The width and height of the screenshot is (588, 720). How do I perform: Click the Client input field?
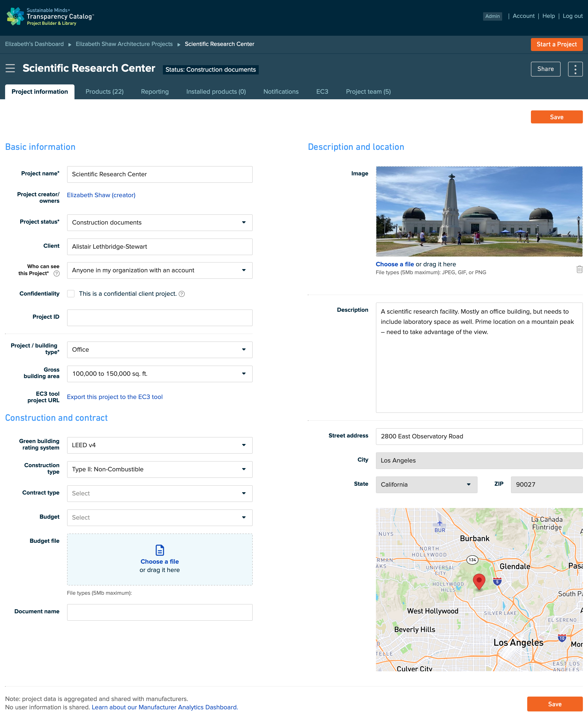point(160,247)
